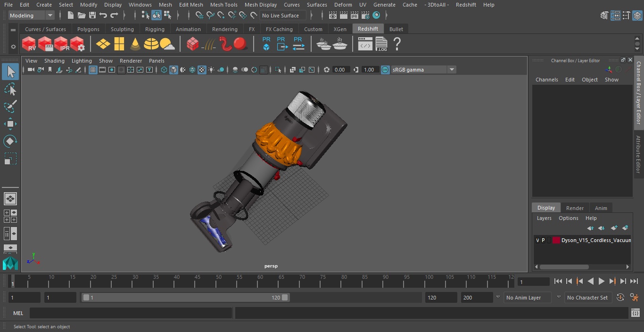Switch to the Anim layer tab
The width and height of the screenshot is (644, 332).
[x=601, y=208]
